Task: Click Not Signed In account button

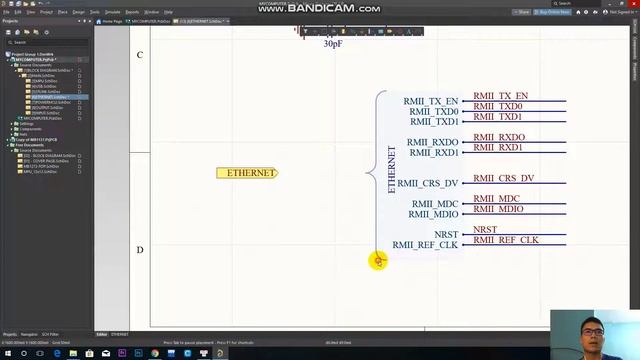Action: click(x=620, y=12)
